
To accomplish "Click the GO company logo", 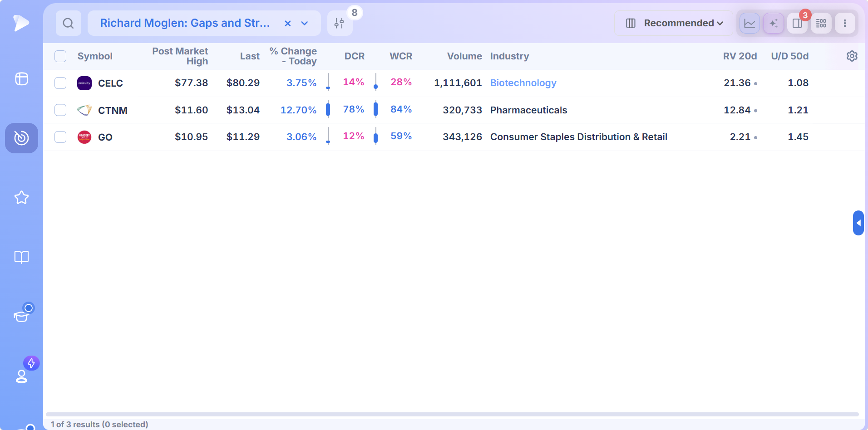I will (x=84, y=137).
